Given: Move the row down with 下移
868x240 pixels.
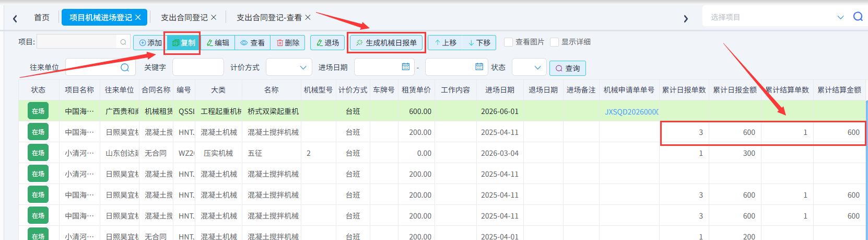Looking at the screenshot, I should 479,43.
